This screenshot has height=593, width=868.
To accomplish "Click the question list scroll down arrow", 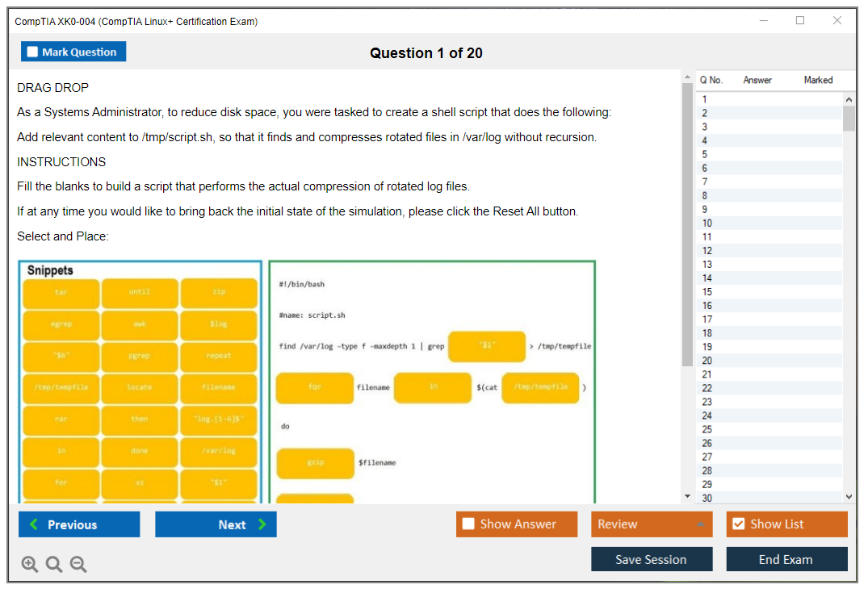I will click(x=848, y=497).
